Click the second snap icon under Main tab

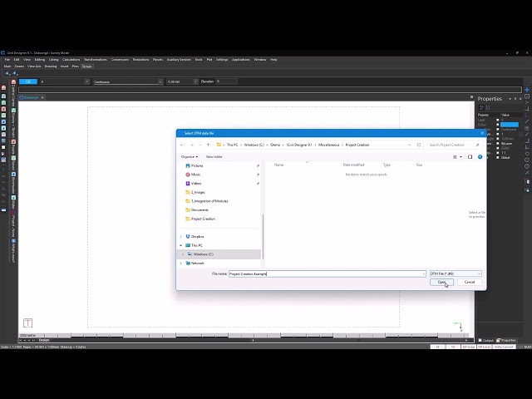click(x=15, y=73)
